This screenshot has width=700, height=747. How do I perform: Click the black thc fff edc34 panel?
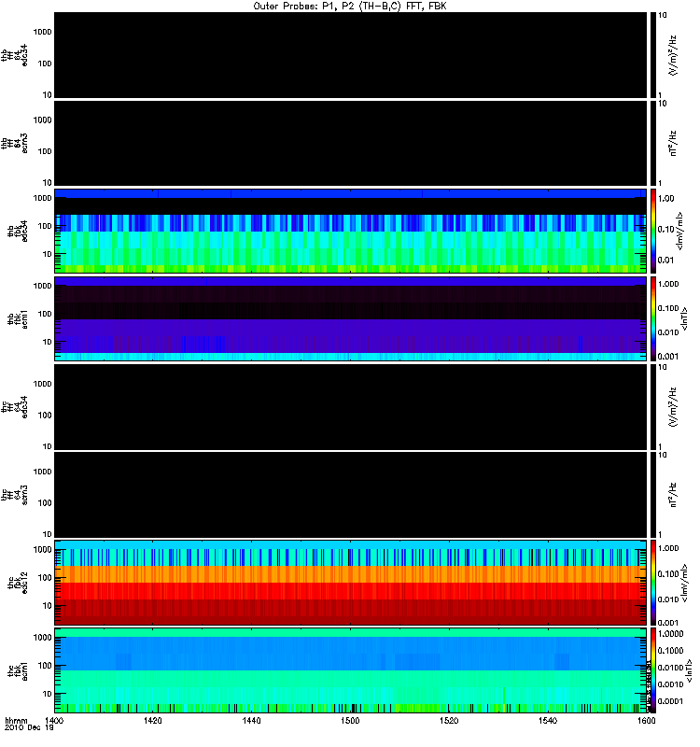[351, 407]
